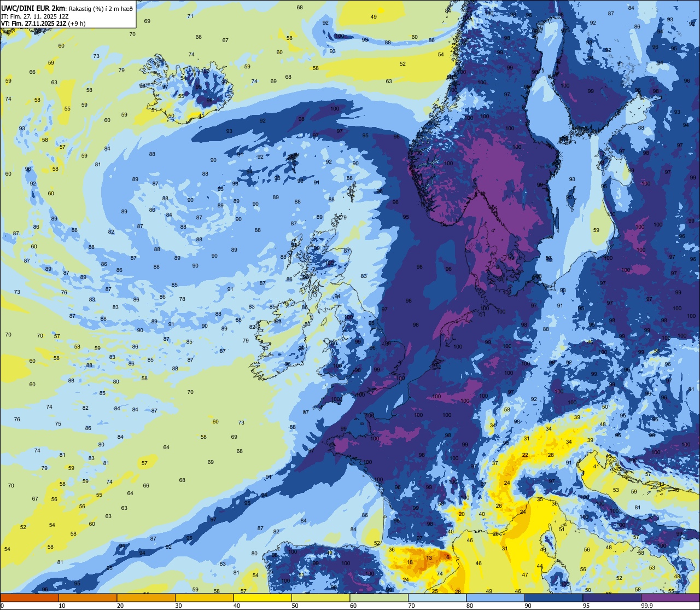Click the '70' legend scale label
Image resolution: width=700 pixels, height=610 pixels.
(411, 606)
